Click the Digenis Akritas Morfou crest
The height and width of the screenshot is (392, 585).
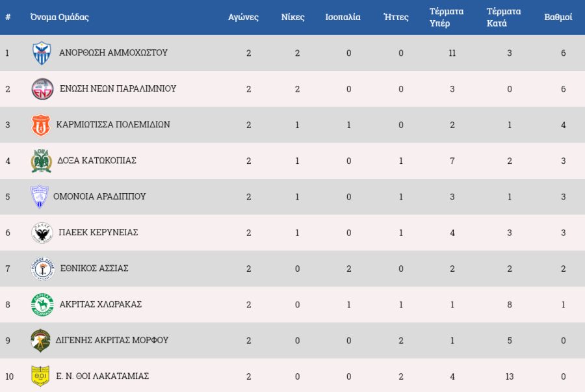coord(40,341)
